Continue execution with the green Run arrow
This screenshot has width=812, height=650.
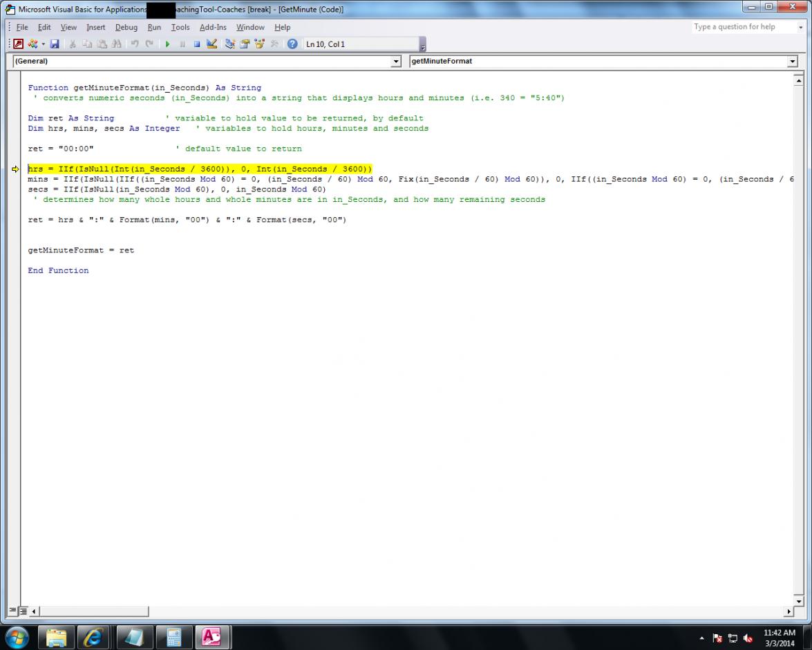(167, 44)
